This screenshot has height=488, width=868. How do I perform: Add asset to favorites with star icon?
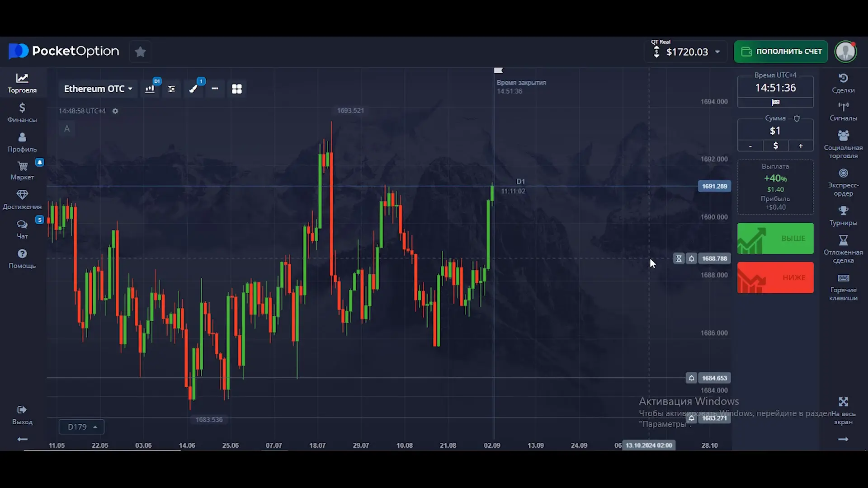tap(140, 52)
